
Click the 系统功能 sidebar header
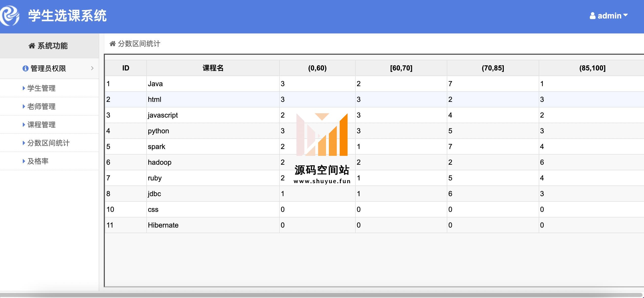(x=49, y=46)
